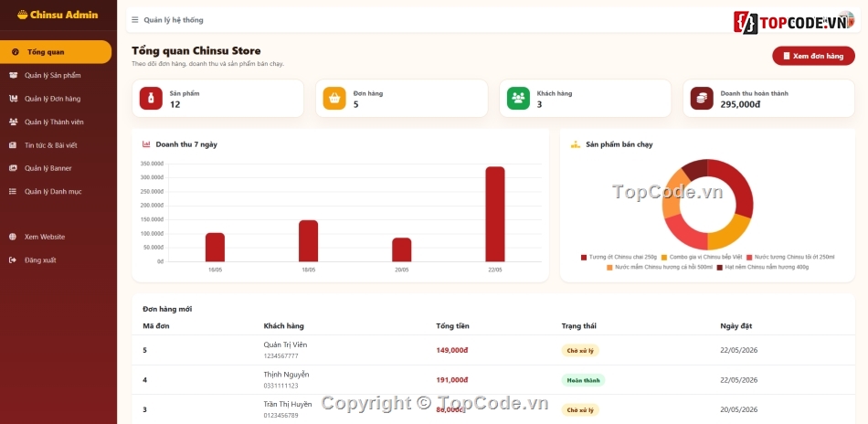The height and width of the screenshot is (424, 868).
Task: Click the Doanh thu value 295,000đ
Action: point(741,104)
